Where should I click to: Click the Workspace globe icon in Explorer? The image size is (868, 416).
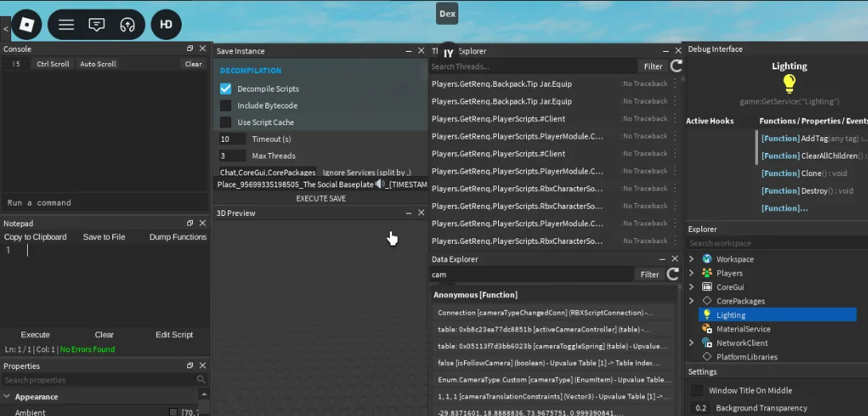707,259
